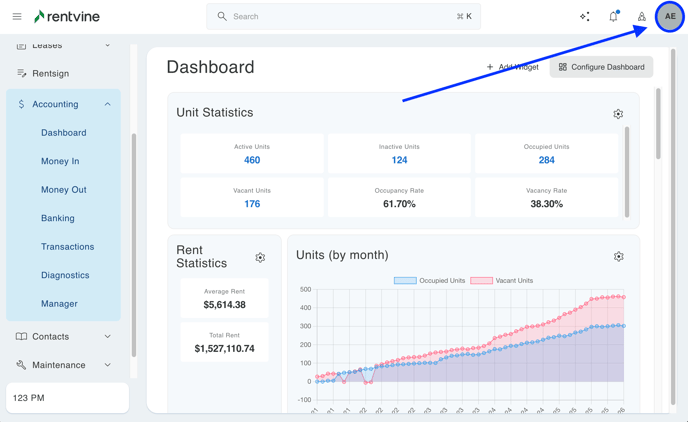
Task: Click the Add Widget button
Action: point(512,67)
